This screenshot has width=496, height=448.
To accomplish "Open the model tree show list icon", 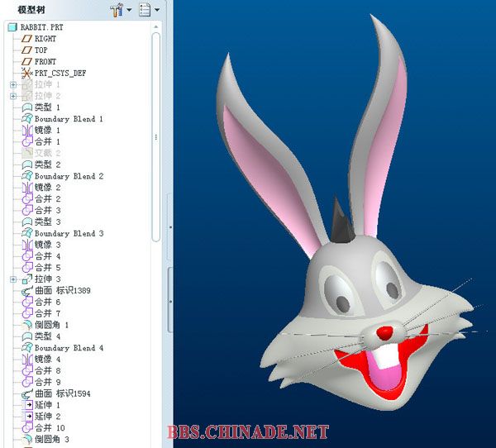I will pos(145,10).
